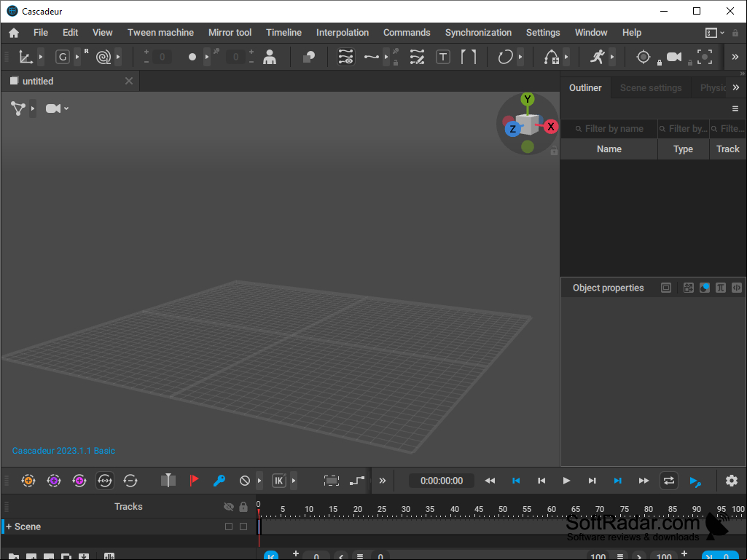Click the orange add key circle icon
This screenshot has width=747, height=560.
coord(28,481)
